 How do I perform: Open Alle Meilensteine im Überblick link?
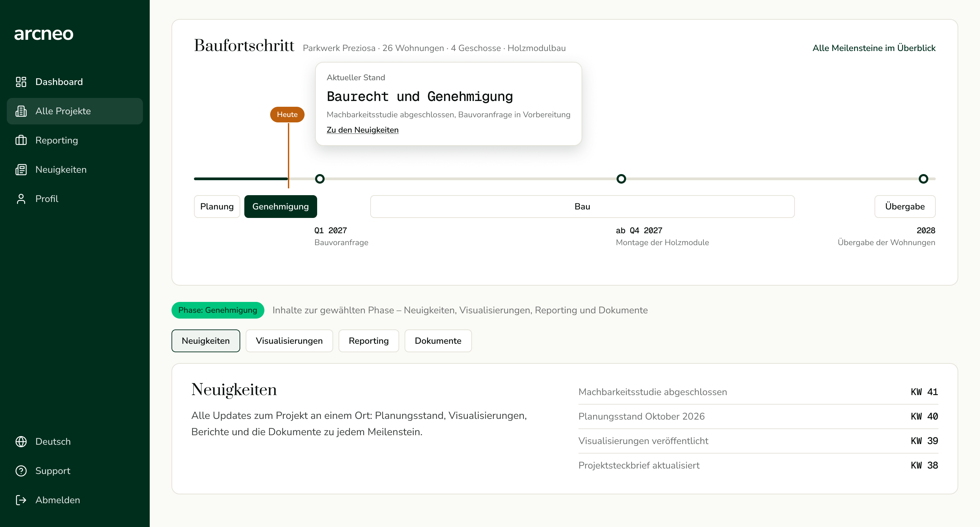[874, 48]
